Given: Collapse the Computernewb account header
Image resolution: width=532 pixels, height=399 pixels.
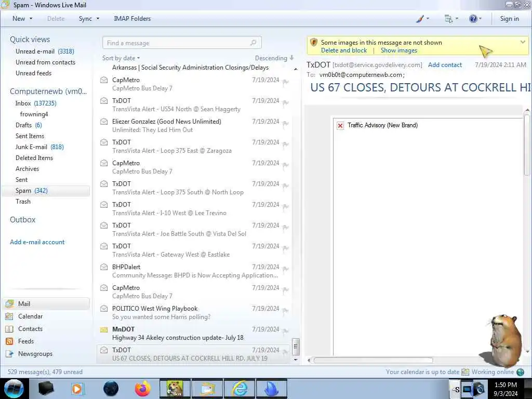Looking at the screenshot, I should 48,91.
